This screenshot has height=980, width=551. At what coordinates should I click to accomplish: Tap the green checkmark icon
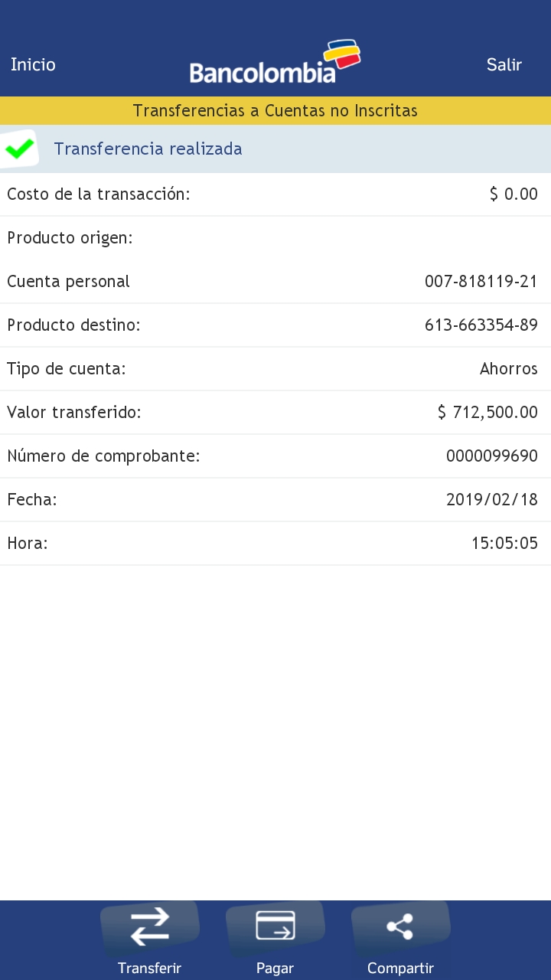point(19,149)
